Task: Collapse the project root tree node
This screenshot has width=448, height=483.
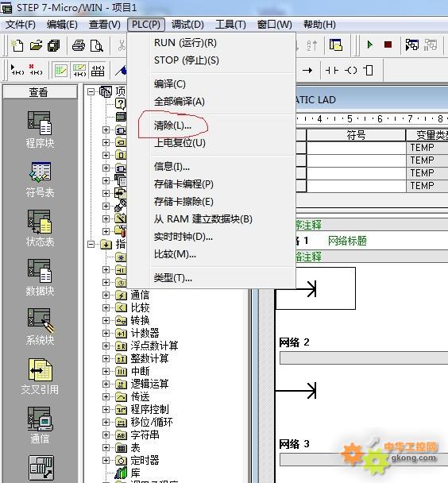Action: [91, 91]
